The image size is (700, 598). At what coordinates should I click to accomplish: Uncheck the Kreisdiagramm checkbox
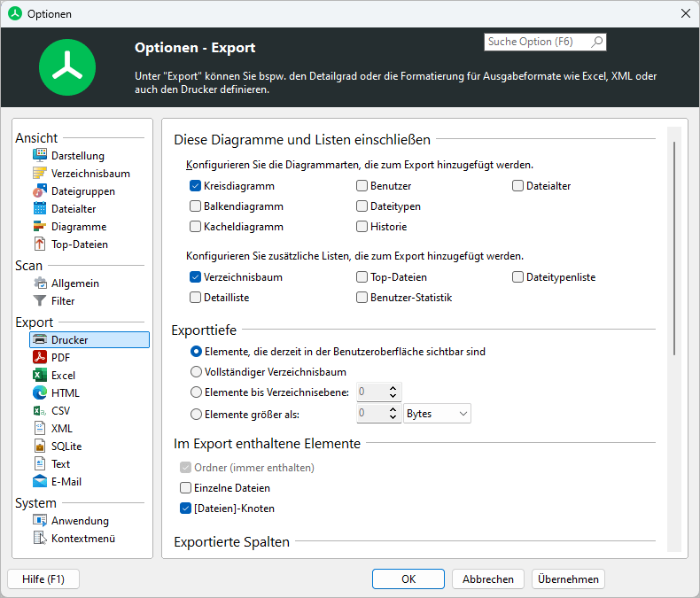click(195, 186)
